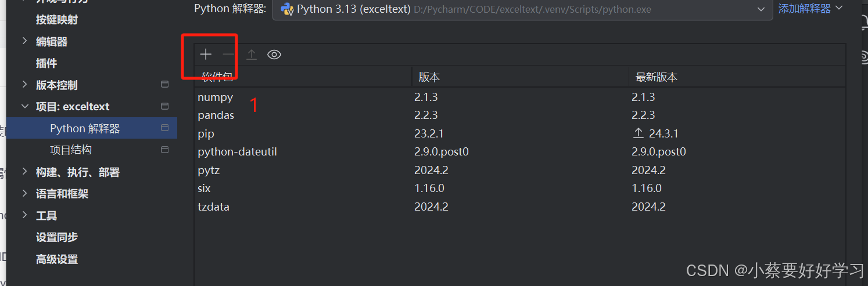Click the upgrade arrow icon in toolbar
868x286 pixels.
(252, 55)
